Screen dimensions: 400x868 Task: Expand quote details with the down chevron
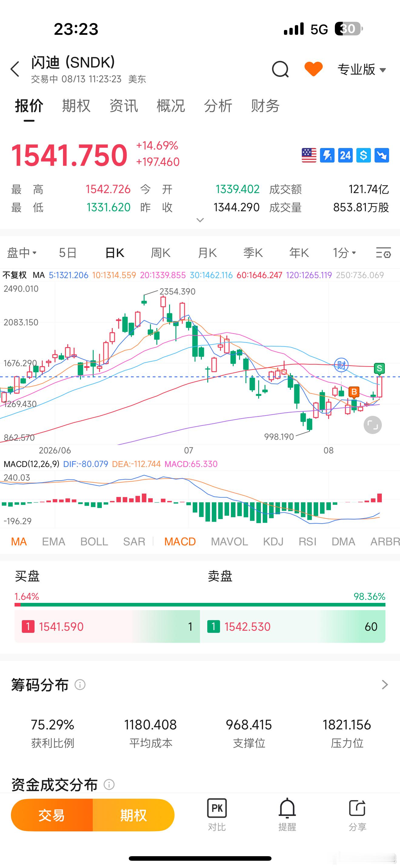(200, 220)
